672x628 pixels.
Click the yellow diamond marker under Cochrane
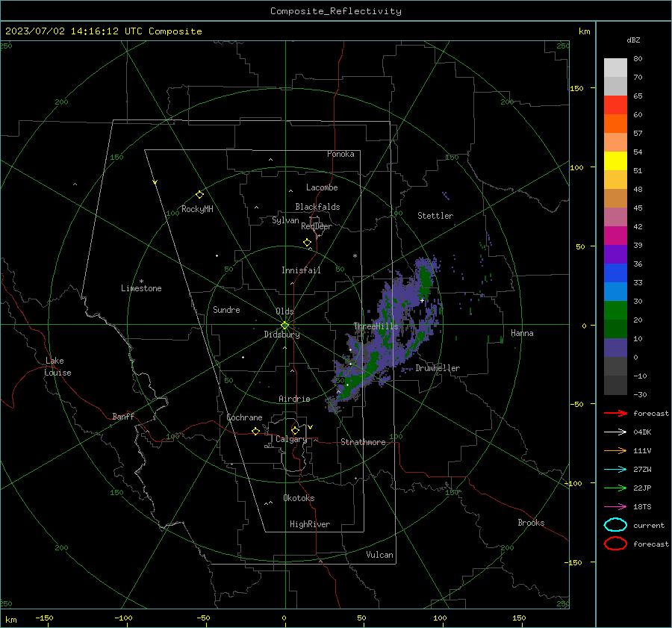(255, 431)
